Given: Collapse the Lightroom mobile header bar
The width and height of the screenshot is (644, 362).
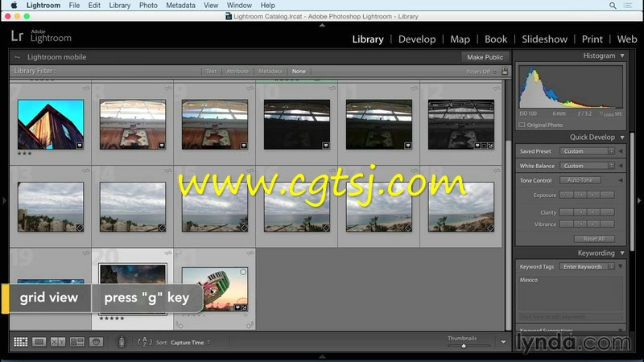Looking at the screenshot, I should point(17,57).
